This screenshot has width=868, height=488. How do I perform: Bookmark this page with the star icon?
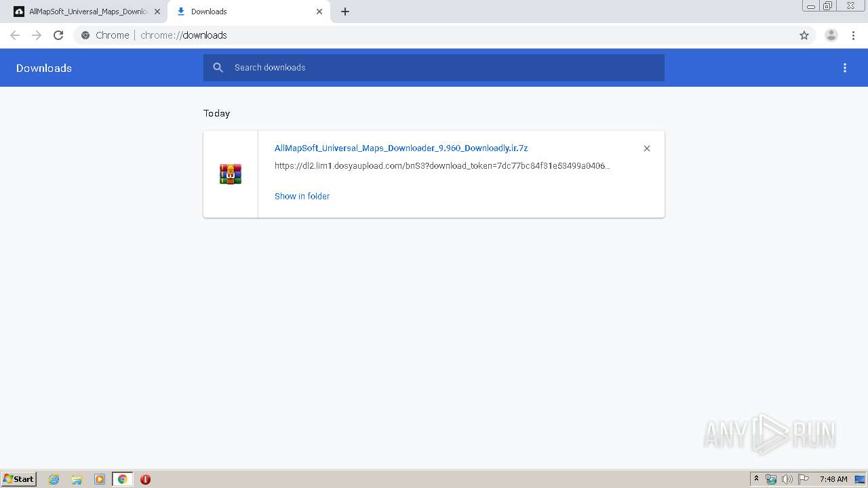tap(804, 35)
